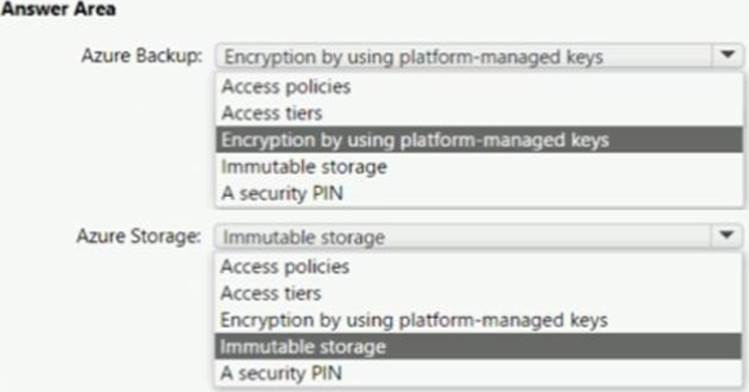Pick A security PIN under Azure Storage
Viewport: 749px width, 392px height.
click(x=281, y=373)
